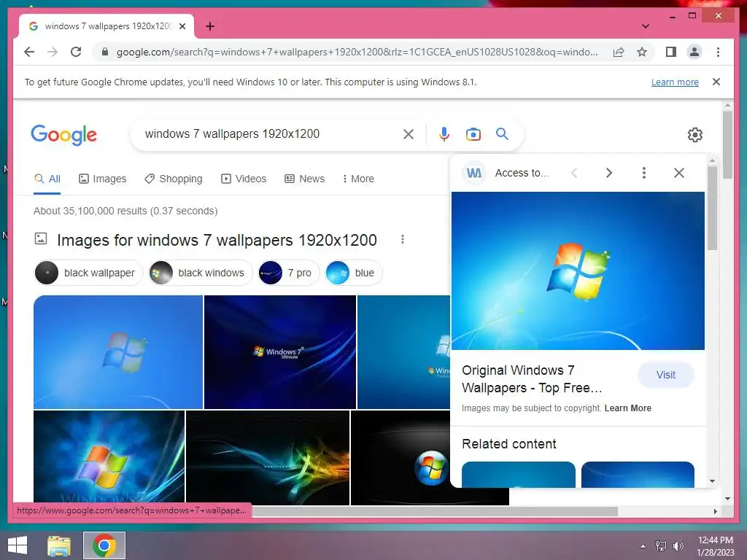Viewport: 747px width, 560px height.
Task: Click the large Windows 7 preview image
Action: (x=578, y=271)
